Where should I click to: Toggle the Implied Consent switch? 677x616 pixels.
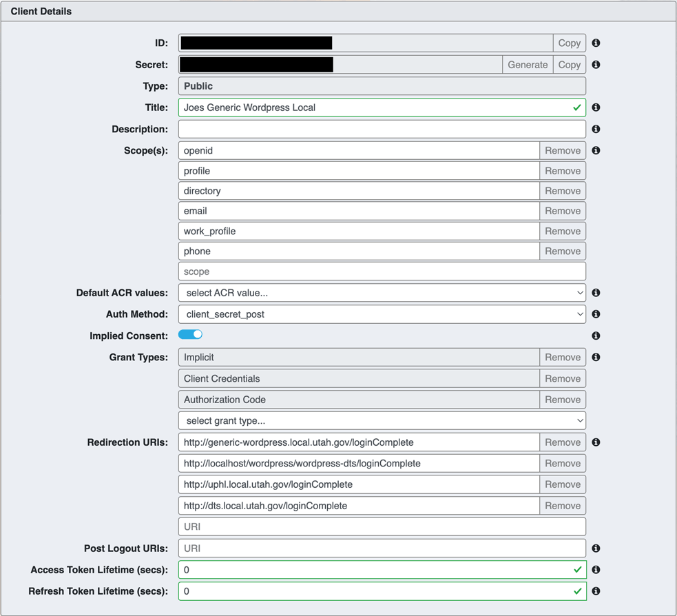(x=190, y=335)
